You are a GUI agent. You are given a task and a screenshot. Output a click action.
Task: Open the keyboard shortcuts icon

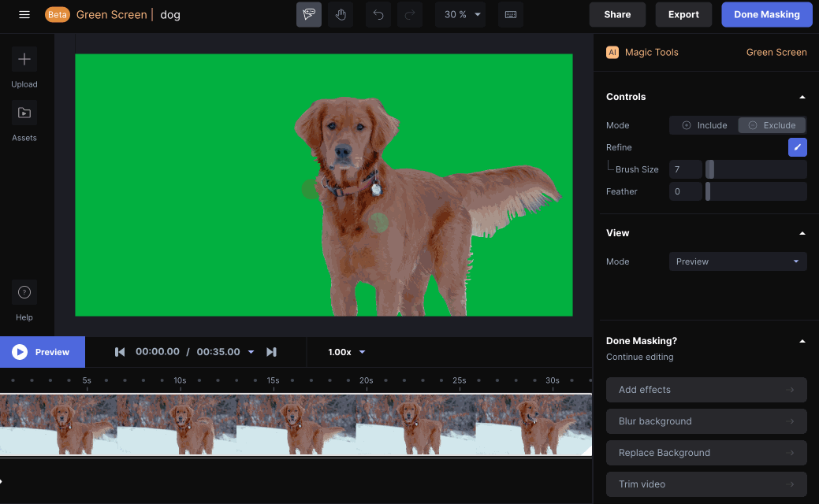(510, 14)
